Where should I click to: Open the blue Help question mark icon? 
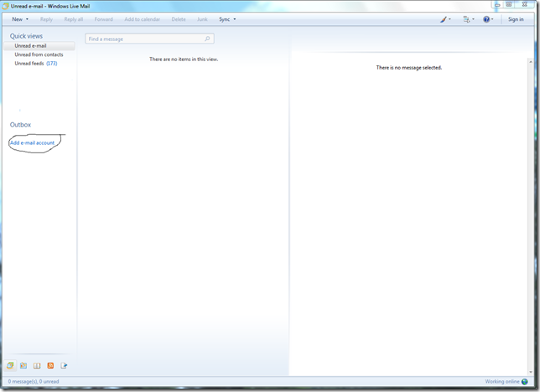(x=486, y=19)
